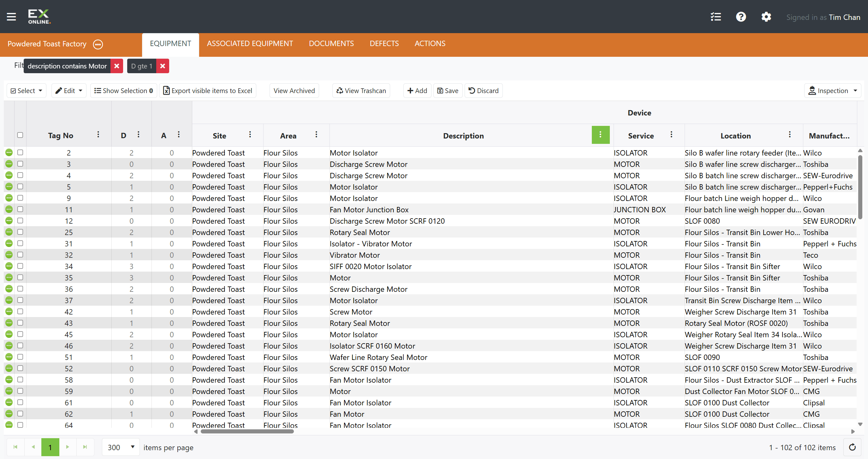Click Export visible items to Excel

208,91
